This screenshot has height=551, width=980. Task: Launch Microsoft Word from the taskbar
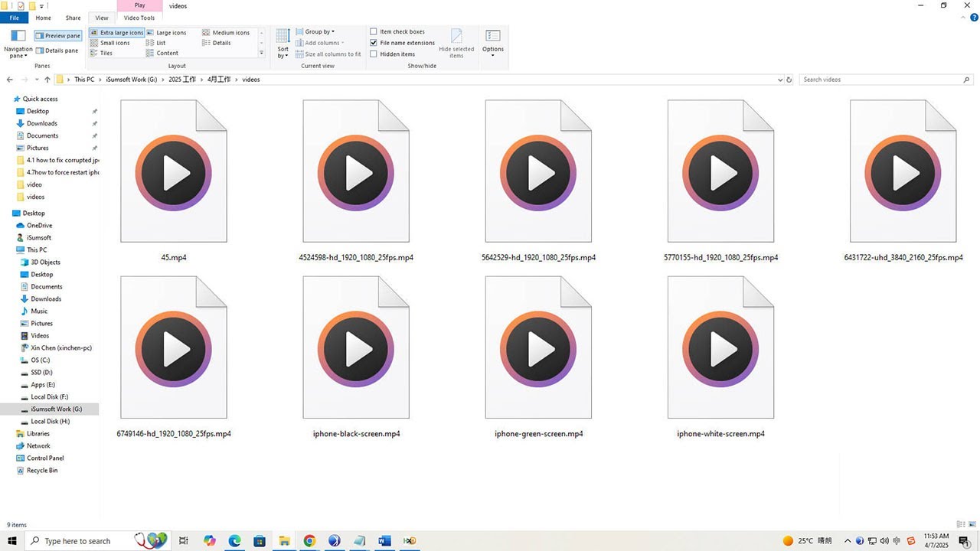pos(384,541)
